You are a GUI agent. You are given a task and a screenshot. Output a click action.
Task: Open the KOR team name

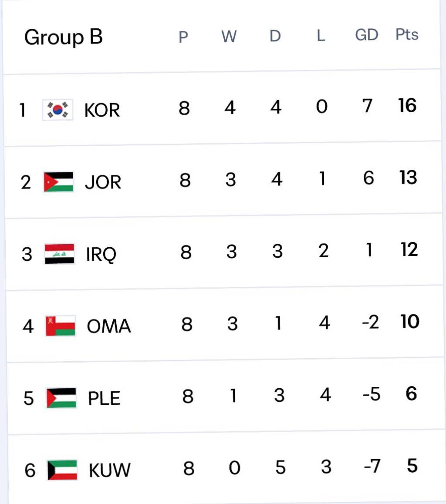point(102,111)
